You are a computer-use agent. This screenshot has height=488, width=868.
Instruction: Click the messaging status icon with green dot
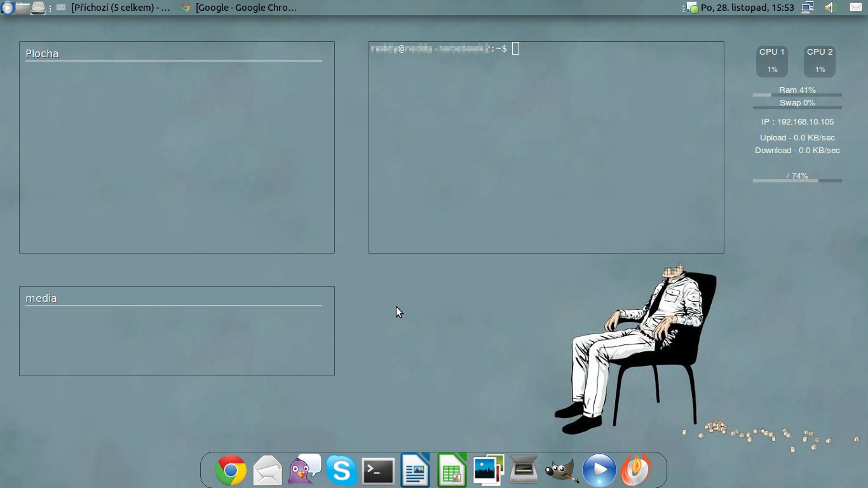[x=692, y=8]
